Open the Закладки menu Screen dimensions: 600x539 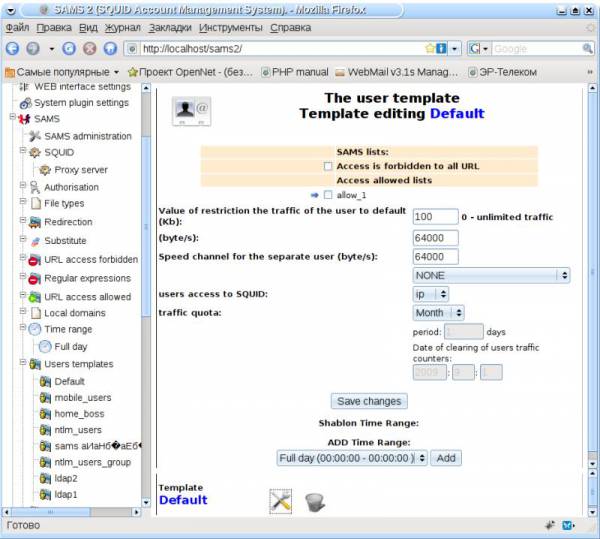point(170,28)
